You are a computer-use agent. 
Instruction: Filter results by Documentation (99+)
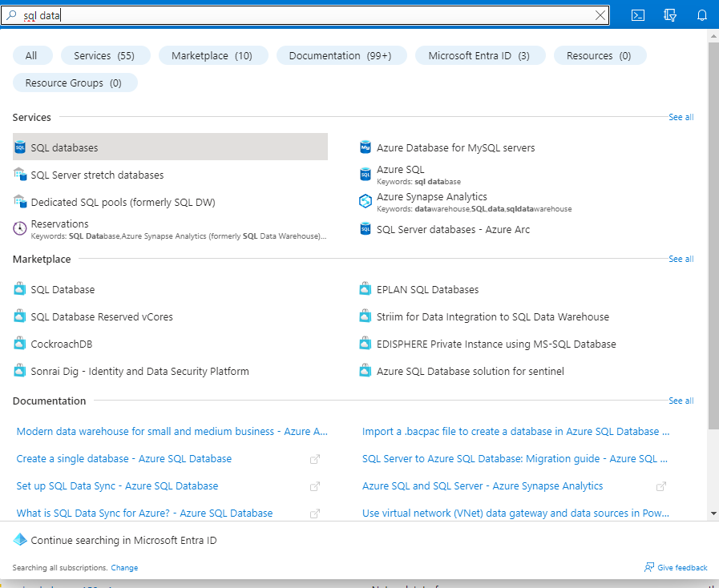point(340,55)
